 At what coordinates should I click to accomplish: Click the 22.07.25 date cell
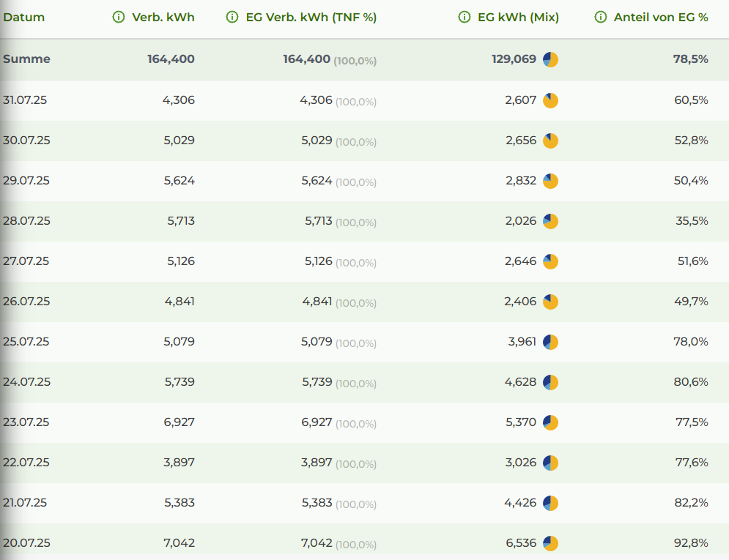26,463
